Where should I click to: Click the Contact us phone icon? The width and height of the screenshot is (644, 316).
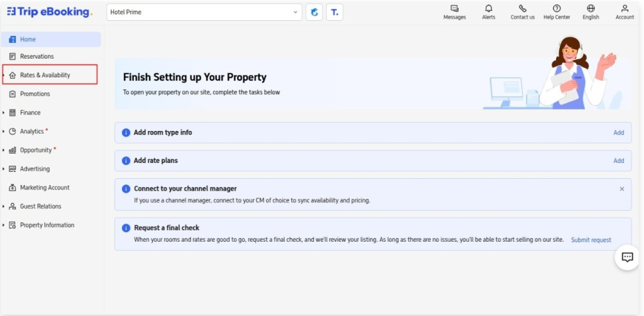[x=522, y=9]
